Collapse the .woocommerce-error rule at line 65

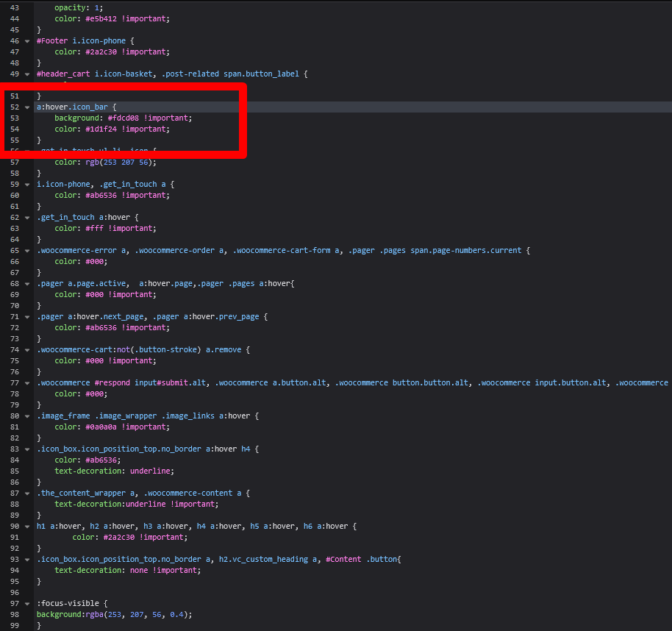pyautogui.click(x=27, y=250)
